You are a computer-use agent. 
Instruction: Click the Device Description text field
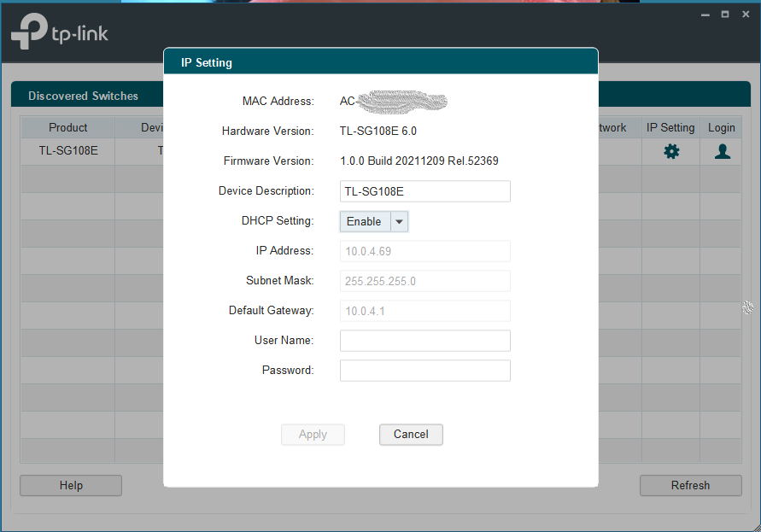pos(424,191)
